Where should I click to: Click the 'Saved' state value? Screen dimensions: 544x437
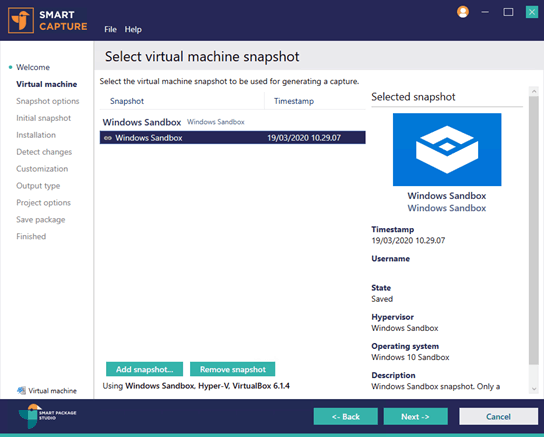pos(382,299)
